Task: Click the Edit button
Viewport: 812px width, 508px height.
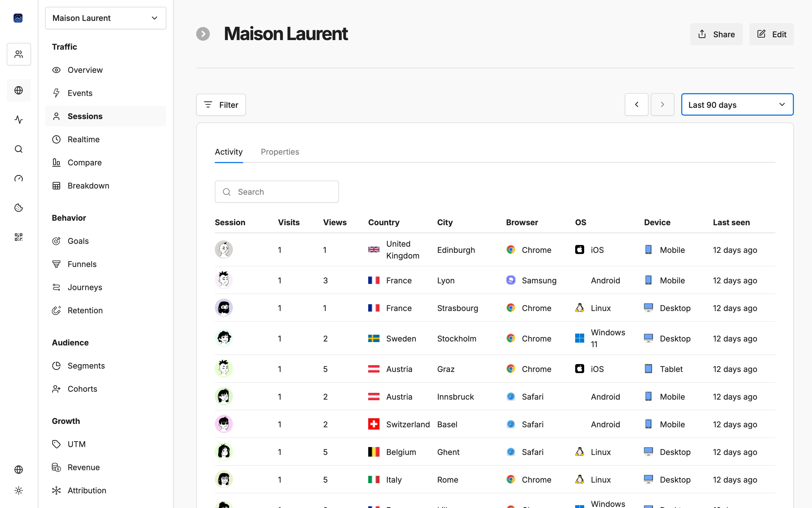Action: pyautogui.click(x=771, y=34)
